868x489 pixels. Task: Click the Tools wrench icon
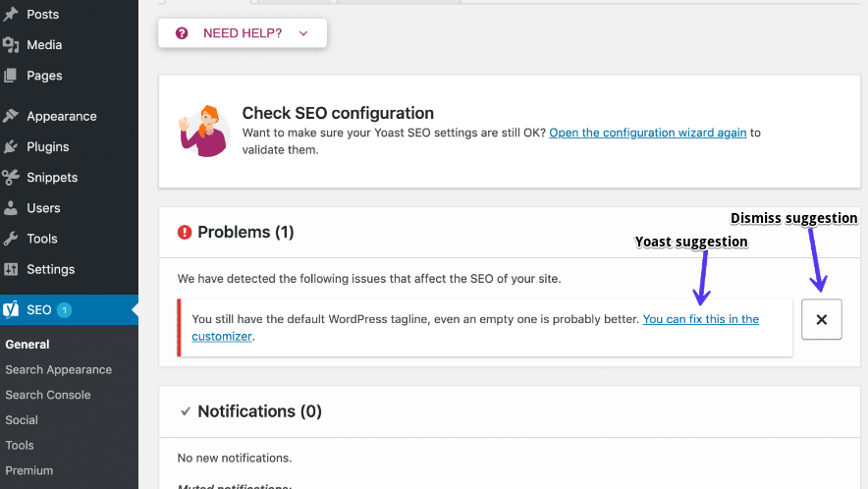click(x=11, y=239)
